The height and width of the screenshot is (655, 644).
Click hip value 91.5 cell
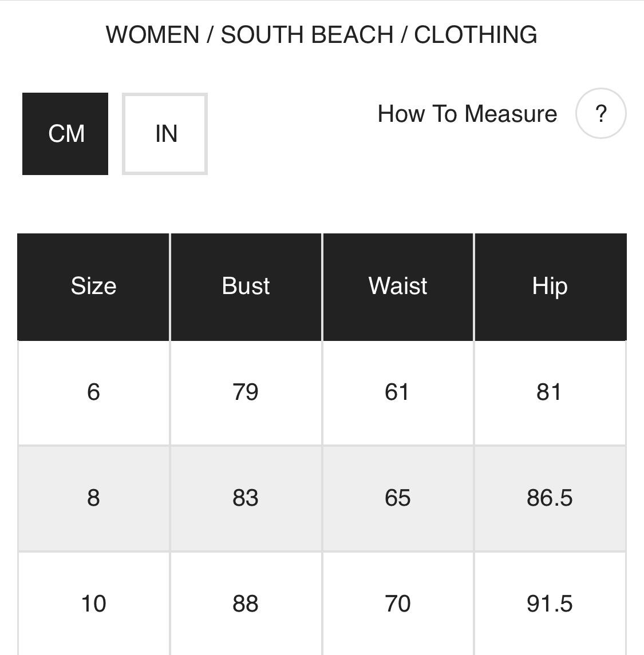coord(550,604)
